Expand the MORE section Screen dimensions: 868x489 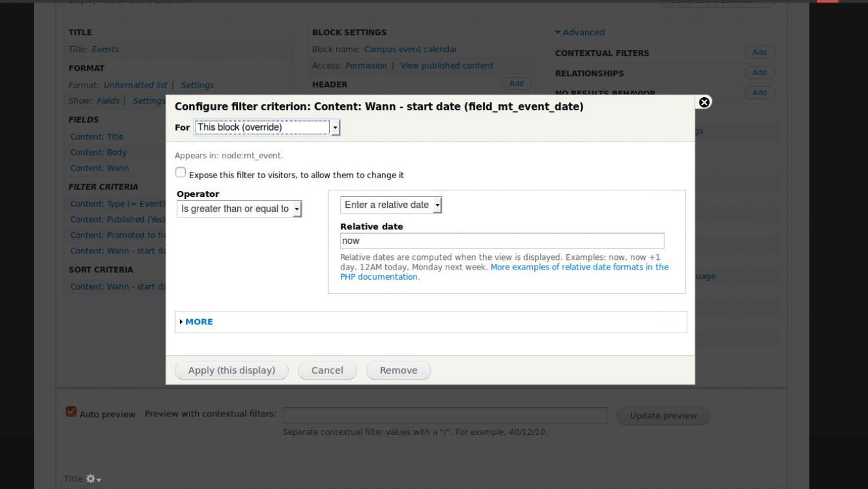click(x=198, y=322)
